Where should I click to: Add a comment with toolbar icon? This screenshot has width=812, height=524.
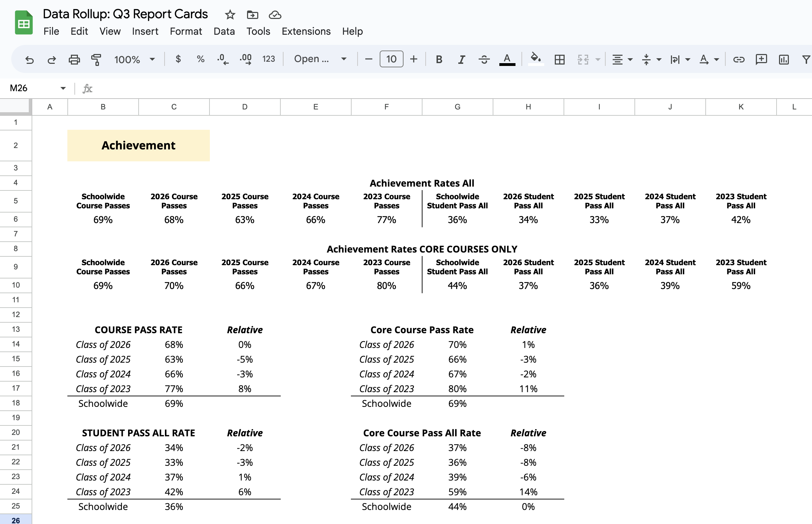pyautogui.click(x=761, y=60)
